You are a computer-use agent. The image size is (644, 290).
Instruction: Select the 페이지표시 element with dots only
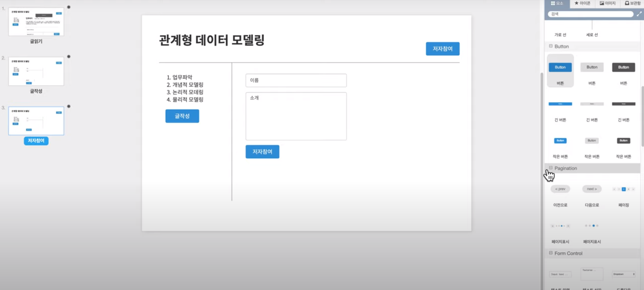(x=592, y=226)
